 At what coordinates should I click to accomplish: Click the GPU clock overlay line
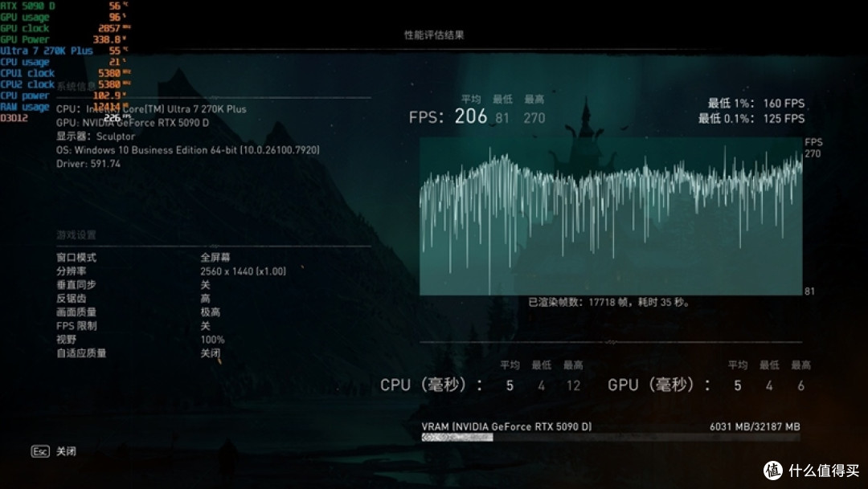coord(65,28)
